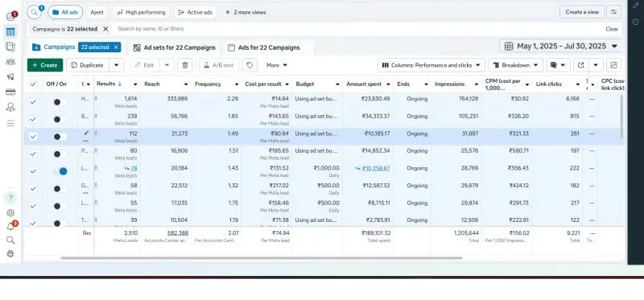644x300 pixels.
Task: Click the vertical scrollbar of the table
Action: click(x=621, y=116)
